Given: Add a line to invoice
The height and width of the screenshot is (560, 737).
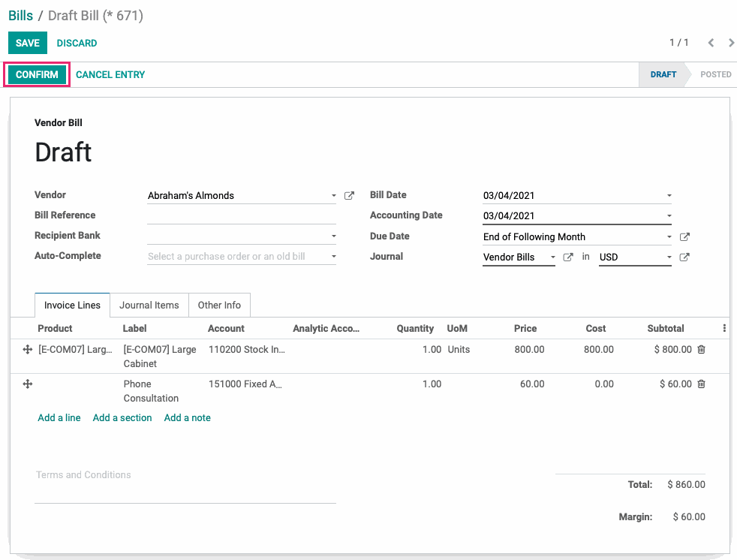Looking at the screenshot, I should [x=59, y=417].
